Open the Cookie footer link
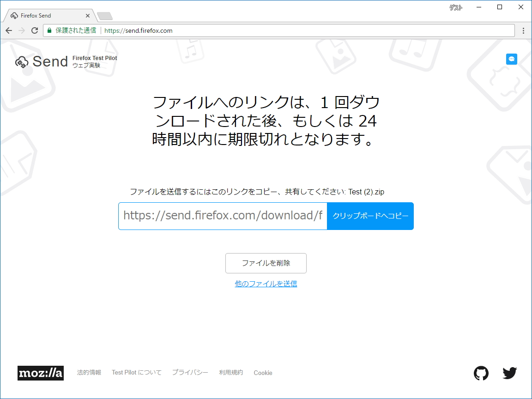The height and width of the screenshot is (399, 532). 263,373
